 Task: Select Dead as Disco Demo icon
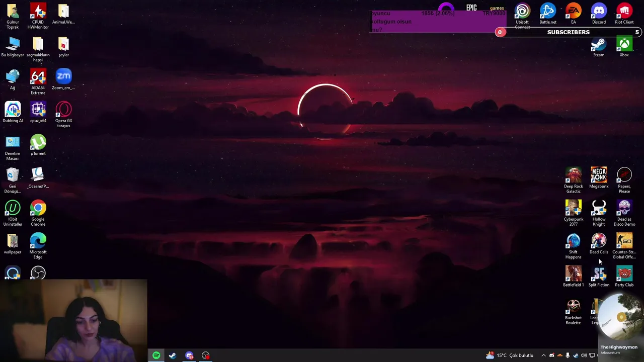click(624, 213)
